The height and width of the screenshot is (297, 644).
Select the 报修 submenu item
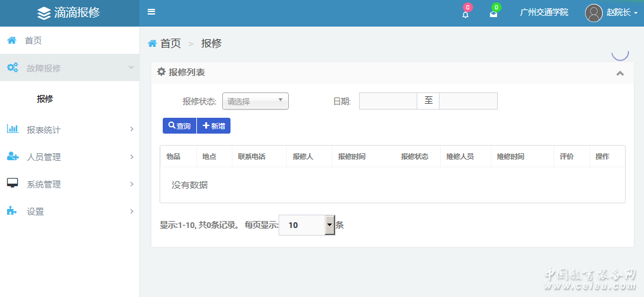coord(45,99)
